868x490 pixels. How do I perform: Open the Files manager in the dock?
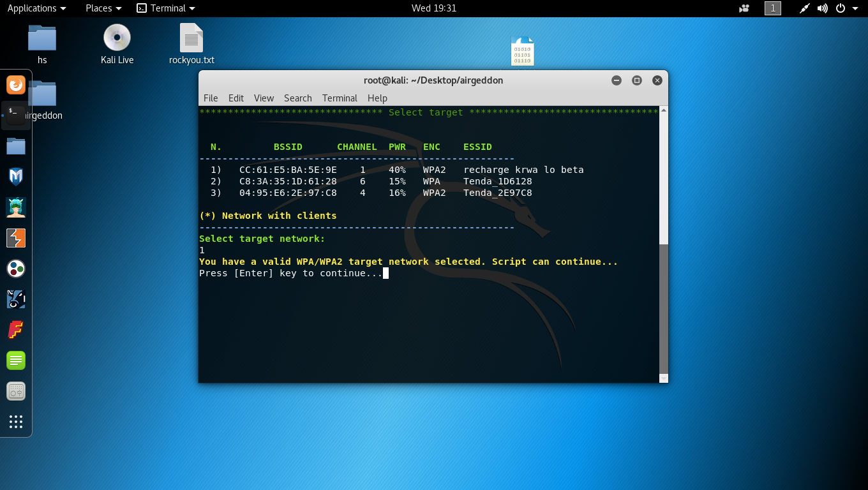coord(16,146)
